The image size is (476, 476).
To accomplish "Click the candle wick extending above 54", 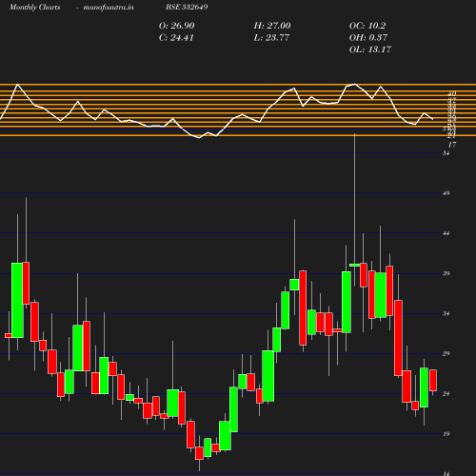I will tap(354, 198).
